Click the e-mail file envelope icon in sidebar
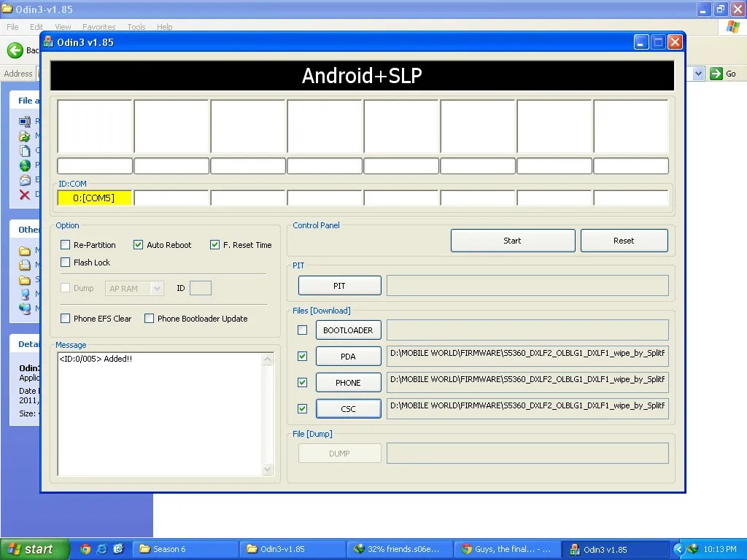This screenshot has width=747, height=560. 24,180
